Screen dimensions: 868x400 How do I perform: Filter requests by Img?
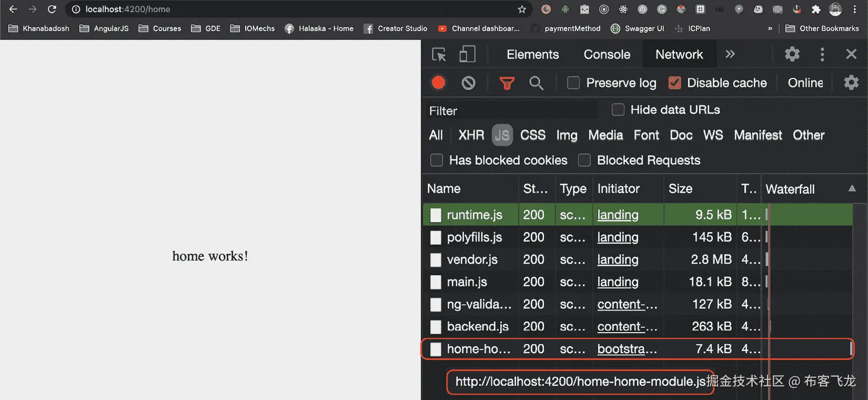coord(567,135)
